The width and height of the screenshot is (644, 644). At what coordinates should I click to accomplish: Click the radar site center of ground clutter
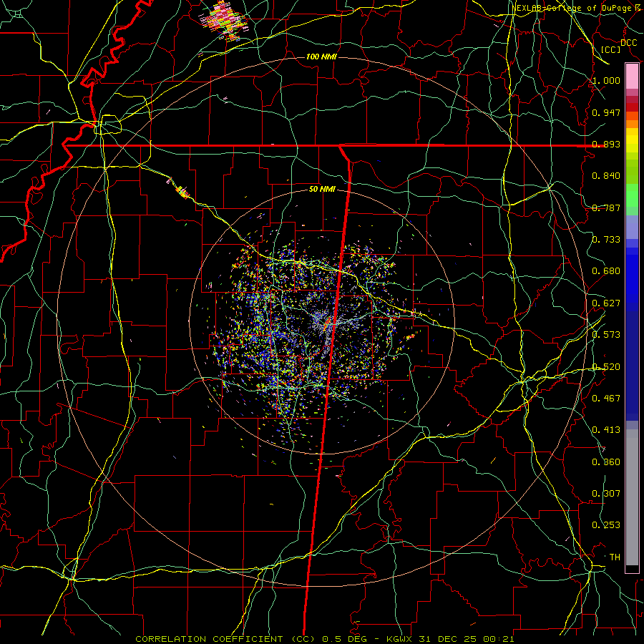pyautogui.click(x=326, y=324)
